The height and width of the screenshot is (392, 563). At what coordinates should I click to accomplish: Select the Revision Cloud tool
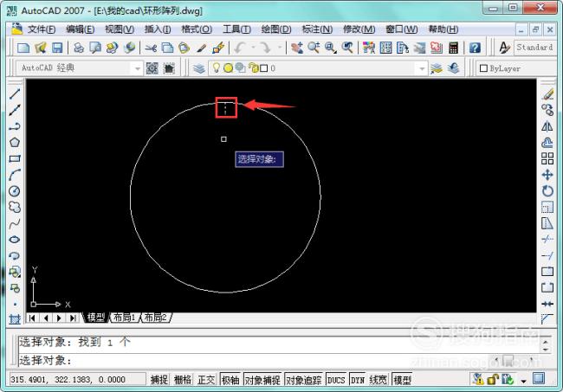(x=15, y=207)
